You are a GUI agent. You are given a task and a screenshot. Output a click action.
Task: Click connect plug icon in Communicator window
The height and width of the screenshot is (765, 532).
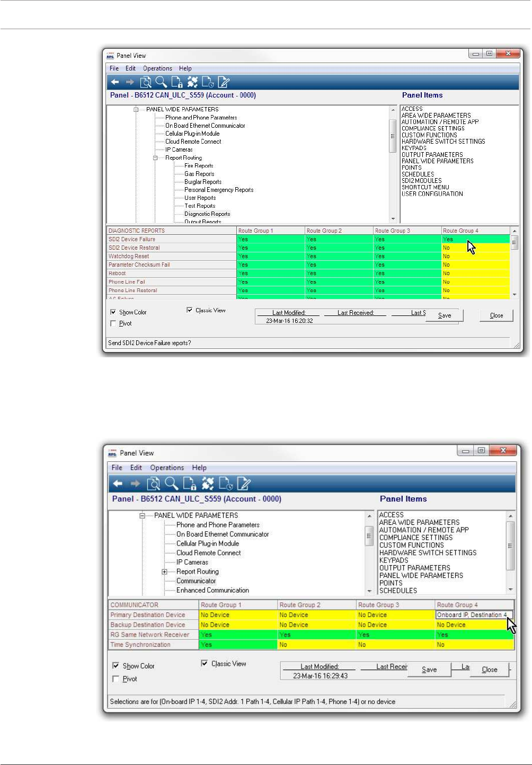pos(208,483)
